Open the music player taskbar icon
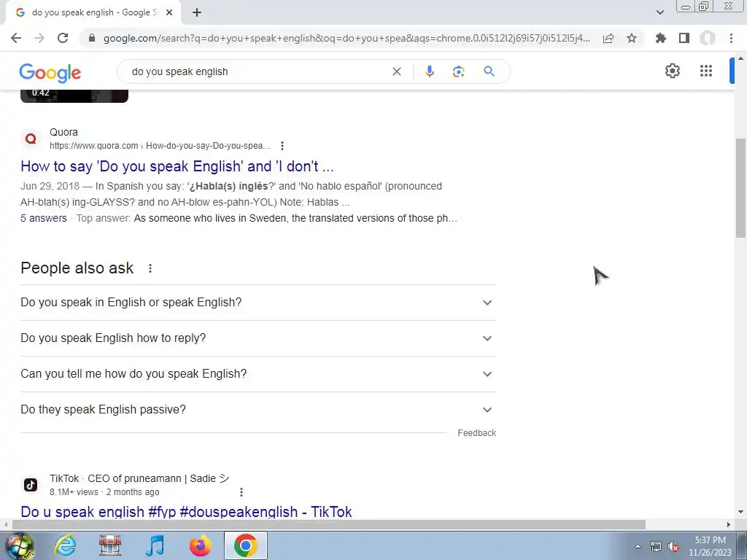 coord(155,545)
